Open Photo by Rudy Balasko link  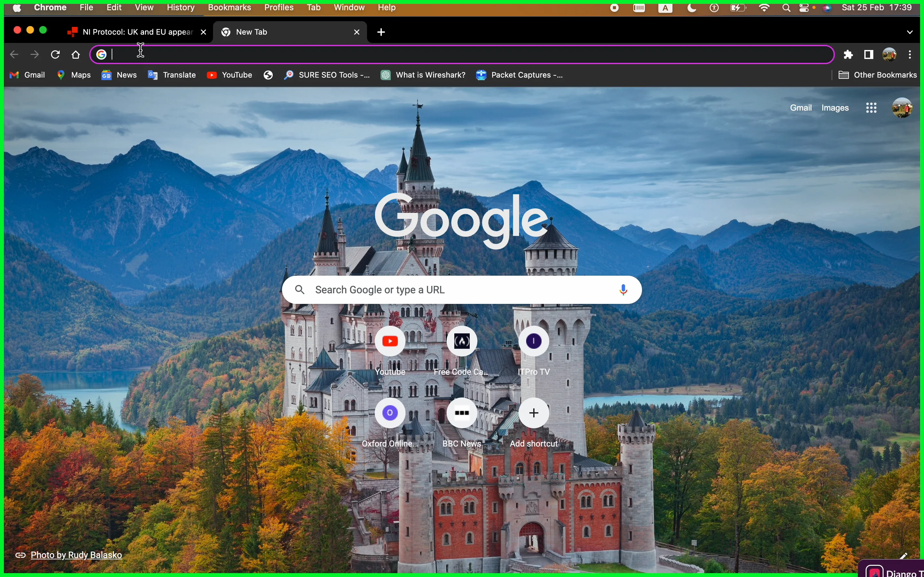click(x=76, y=555)
